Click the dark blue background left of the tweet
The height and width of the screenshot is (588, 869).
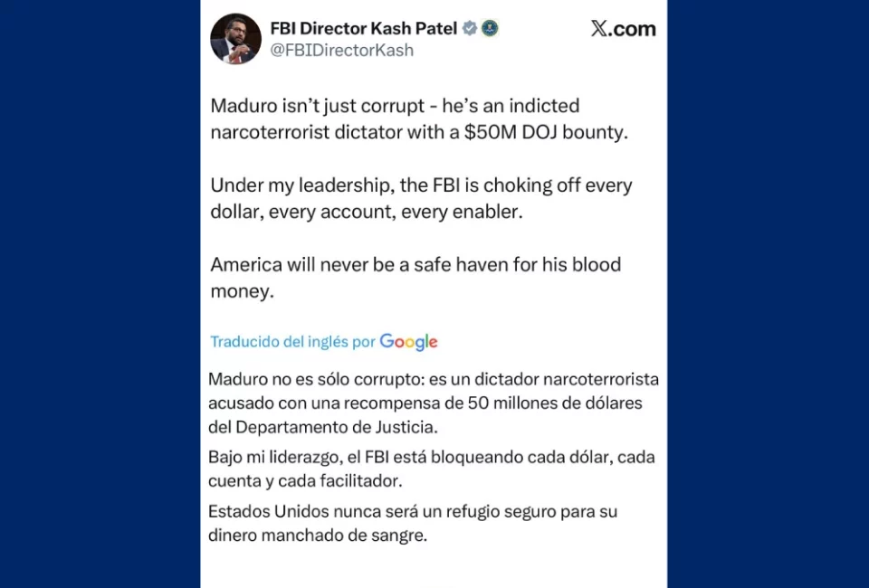(x=100, y=294)
